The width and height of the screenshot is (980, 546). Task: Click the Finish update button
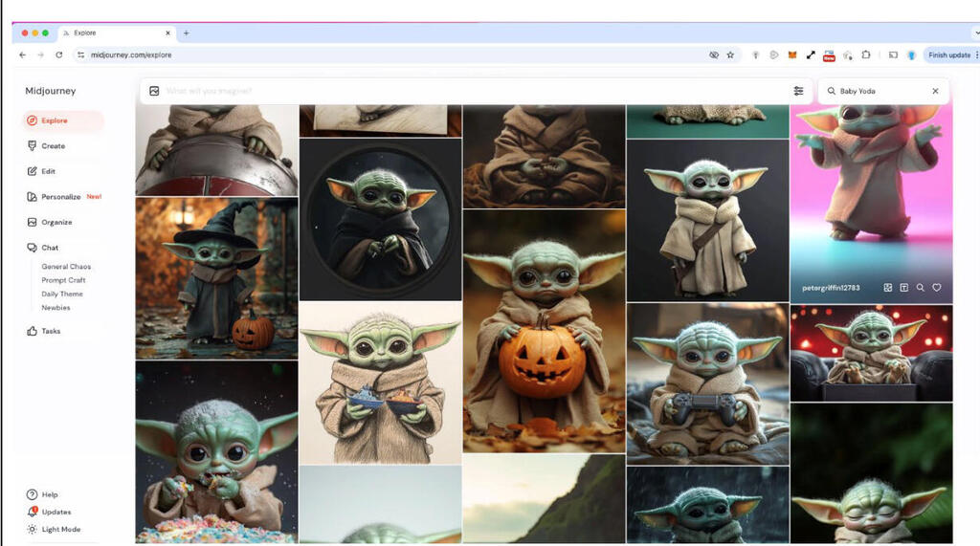[x=949, y=55]
